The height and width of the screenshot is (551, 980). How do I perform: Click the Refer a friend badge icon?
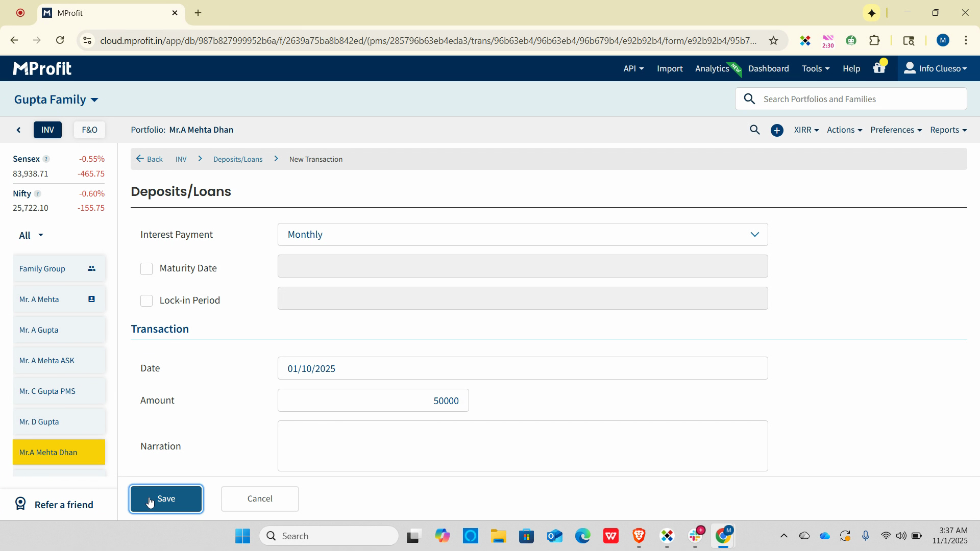pyautogui.click(x=20, y=504)
